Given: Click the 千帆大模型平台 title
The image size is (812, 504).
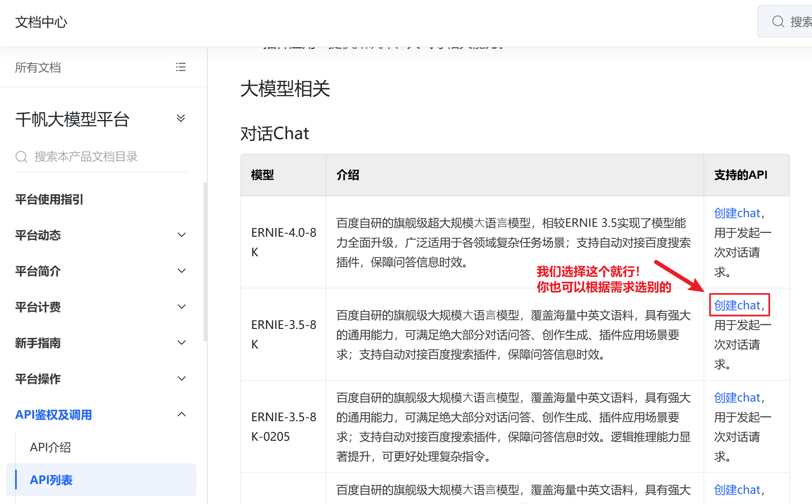Looking at the screenshot, I should [x=72, y=120].
